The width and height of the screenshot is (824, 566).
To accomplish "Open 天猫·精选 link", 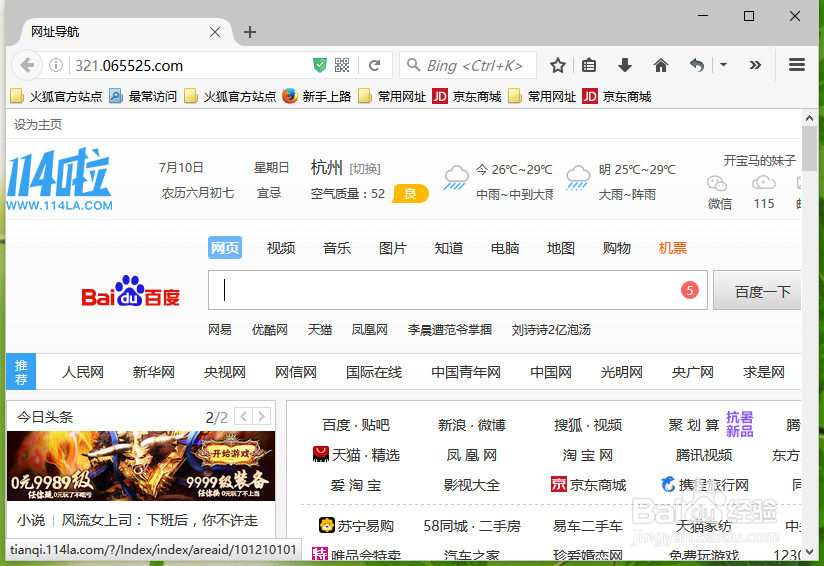I will [x=356, y=455].
